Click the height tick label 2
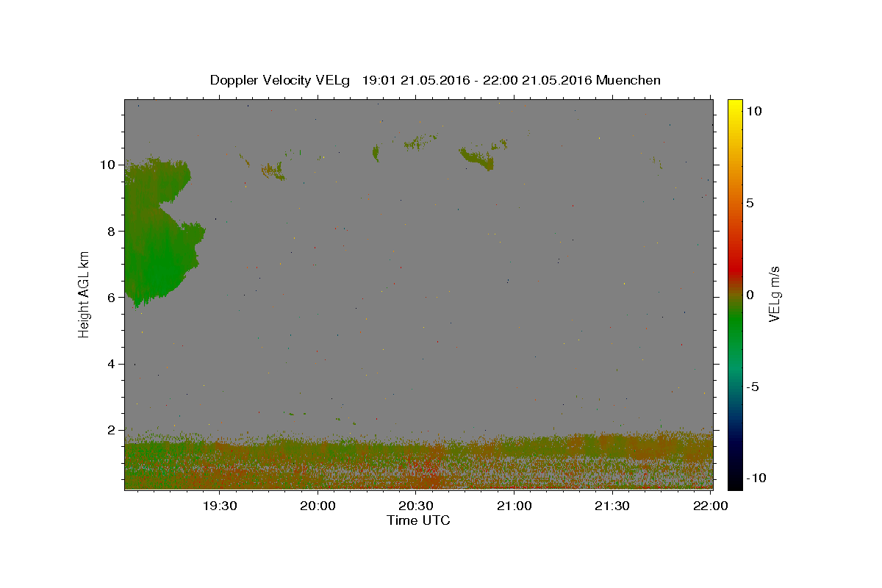Viewport: 882px width, 588px height. click(112, 430)
